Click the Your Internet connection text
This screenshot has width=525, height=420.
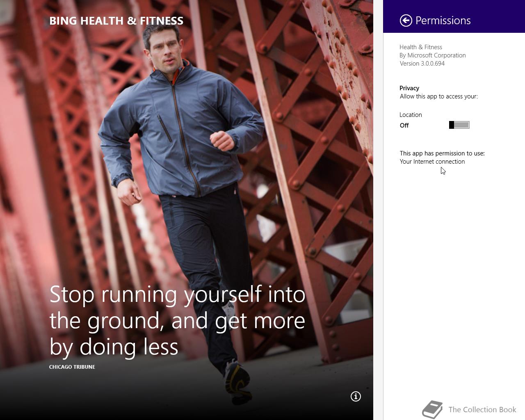[432, 162]
